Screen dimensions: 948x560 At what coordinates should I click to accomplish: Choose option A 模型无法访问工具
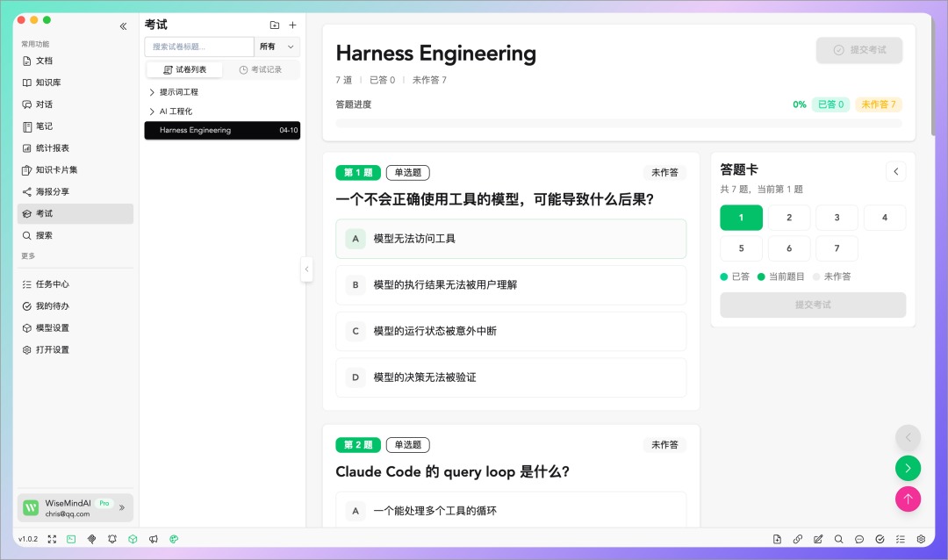click(x=511, y=239)
